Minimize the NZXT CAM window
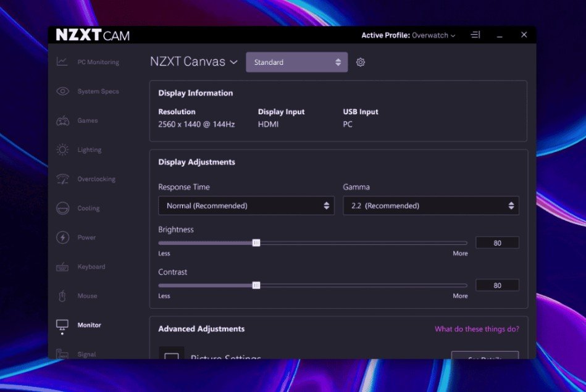586x392 pixels. coord(500,36)
